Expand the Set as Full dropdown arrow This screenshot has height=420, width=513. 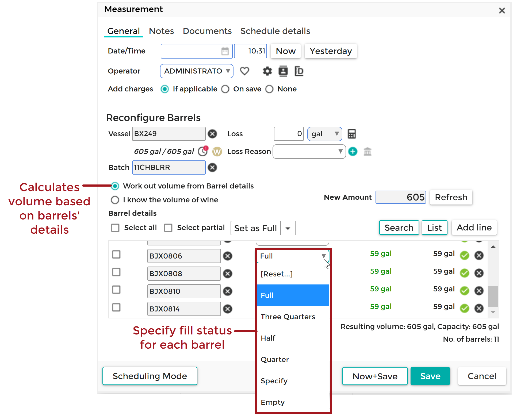click(x=288, y=228)
